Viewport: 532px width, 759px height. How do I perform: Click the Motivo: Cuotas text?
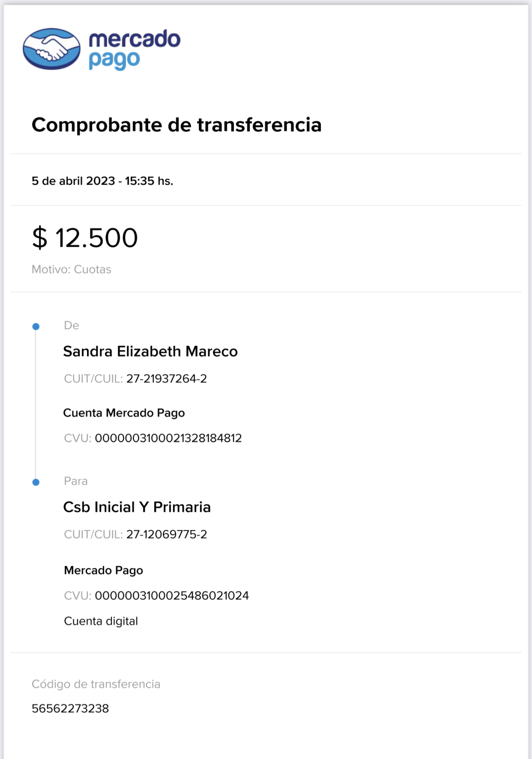[x=71, y=269]
